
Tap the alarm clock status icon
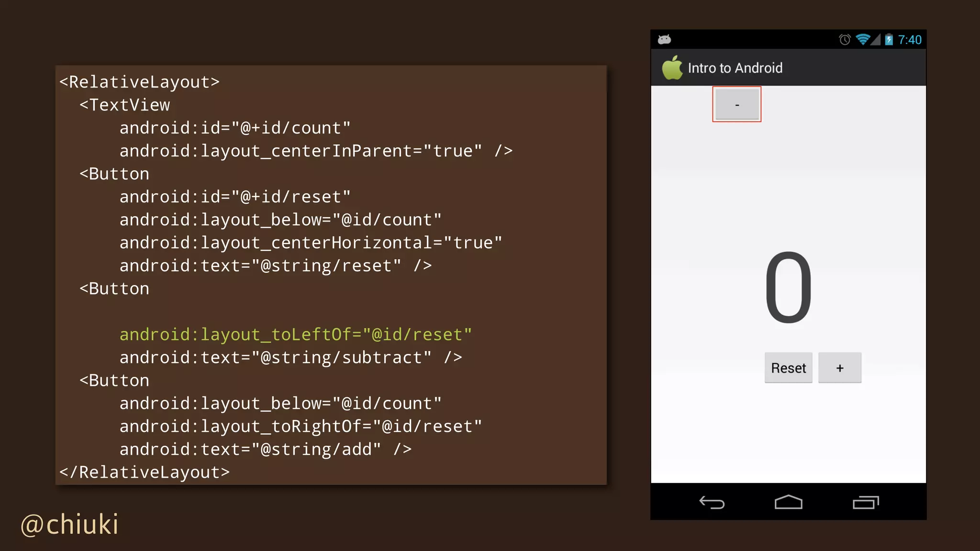pyautogui.click(x=845, y=39)
